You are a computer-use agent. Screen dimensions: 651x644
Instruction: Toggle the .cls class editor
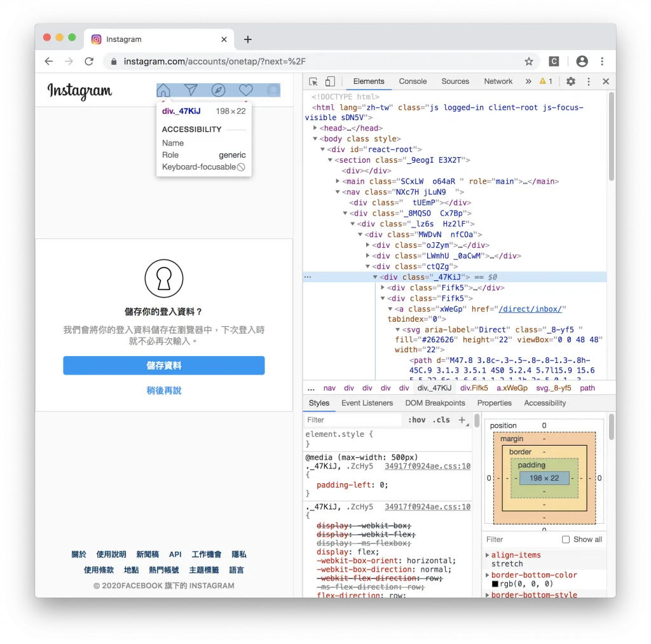(441, 420)
